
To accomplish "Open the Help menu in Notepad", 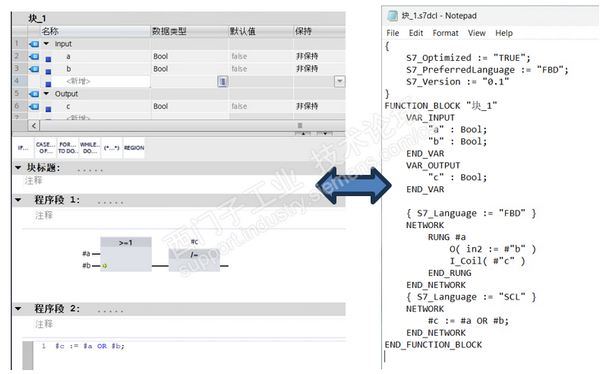I will point(504,33).
